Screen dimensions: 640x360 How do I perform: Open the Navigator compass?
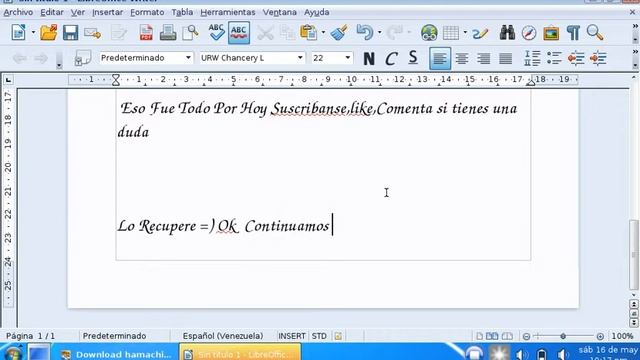tap(529, 33)
